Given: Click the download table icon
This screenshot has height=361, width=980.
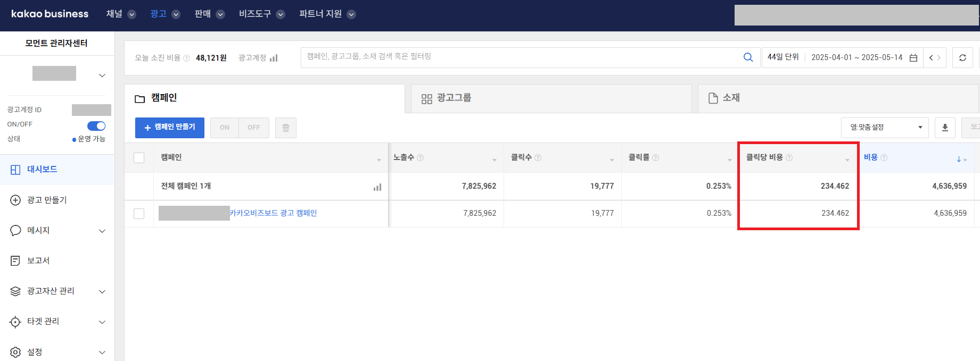Looking at the screenshot, I should point(945,128).
